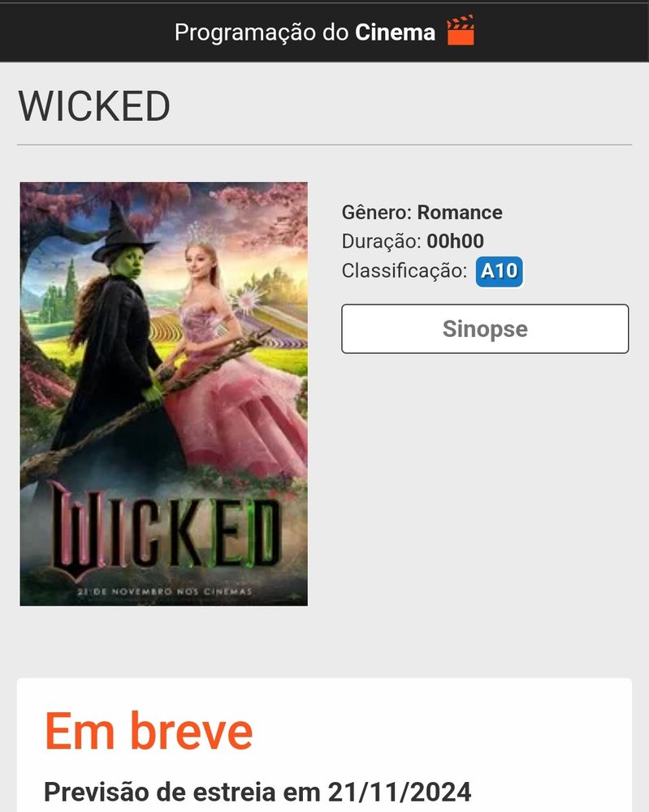Click the Classificação label
The width and height of the screenshot is (649, 812).
click(x=404, y=271)
